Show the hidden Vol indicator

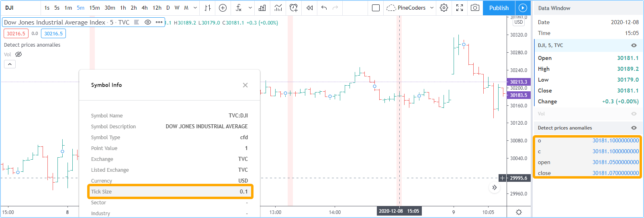coord(18,55)
